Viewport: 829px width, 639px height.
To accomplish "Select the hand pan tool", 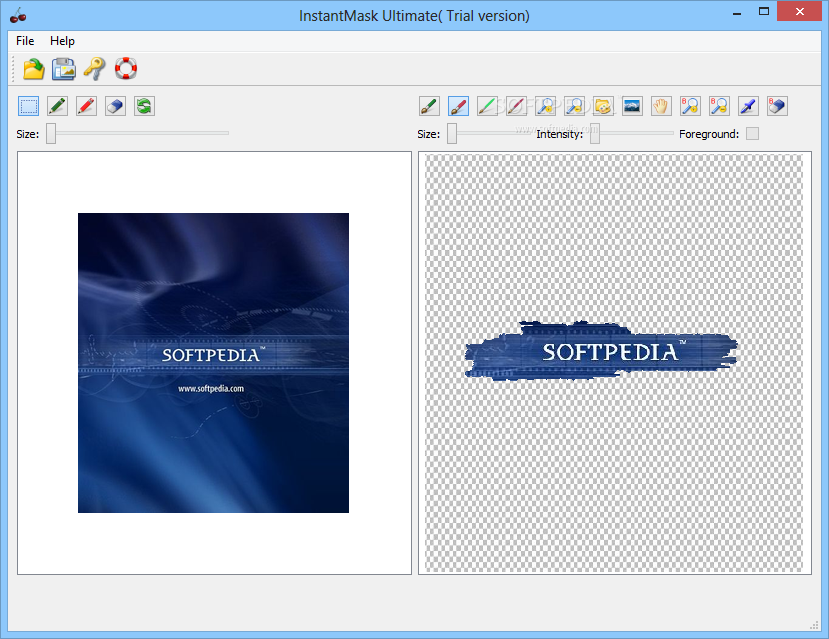I will [661, 106].
